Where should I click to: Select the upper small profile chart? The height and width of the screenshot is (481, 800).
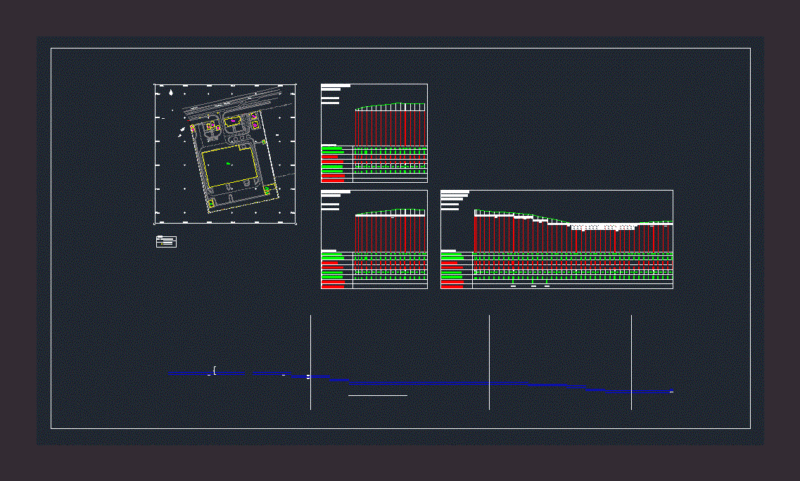(374, 133)
